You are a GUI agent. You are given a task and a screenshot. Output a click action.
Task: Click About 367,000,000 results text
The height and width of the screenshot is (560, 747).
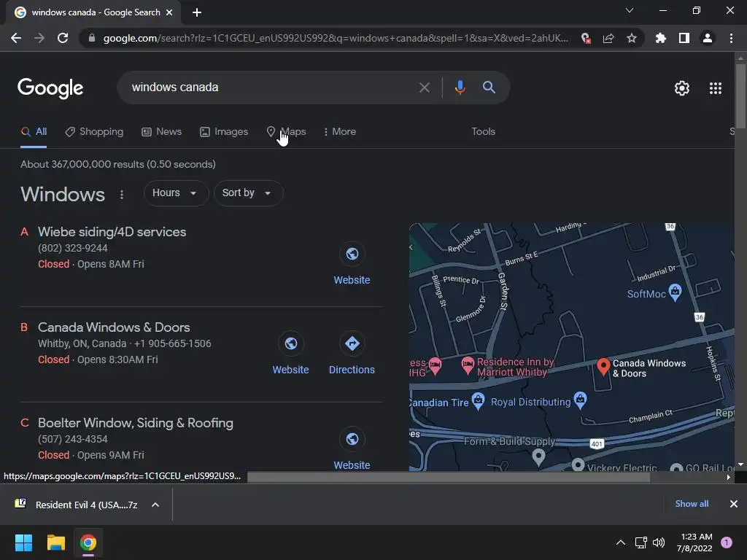pyautogui.click(x=118, y=164)
